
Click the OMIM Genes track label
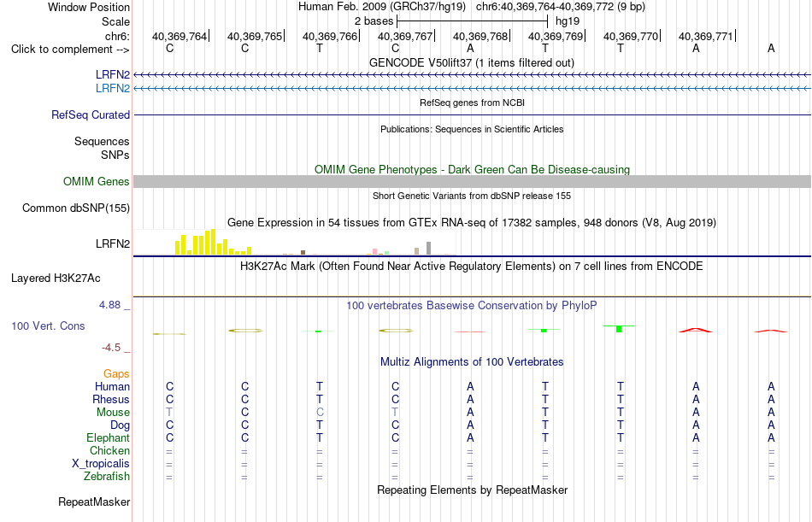click(x=97, y=182)
